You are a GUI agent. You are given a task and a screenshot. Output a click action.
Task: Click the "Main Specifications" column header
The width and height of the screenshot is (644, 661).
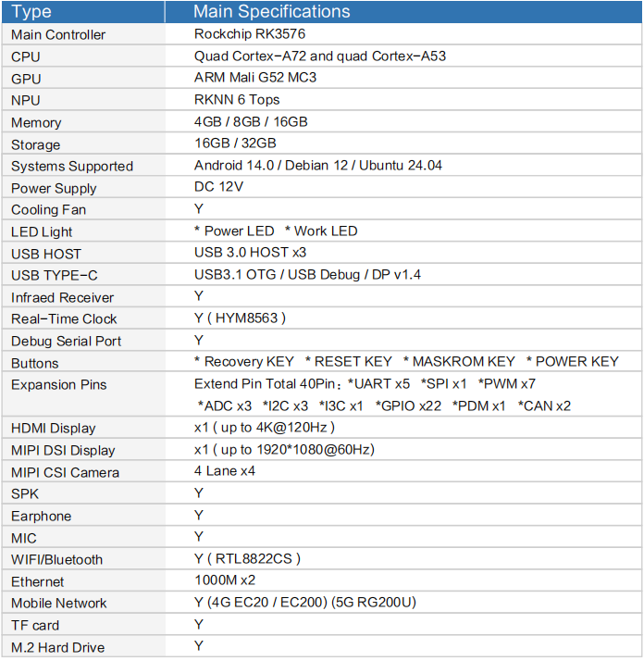coord(271,12)
